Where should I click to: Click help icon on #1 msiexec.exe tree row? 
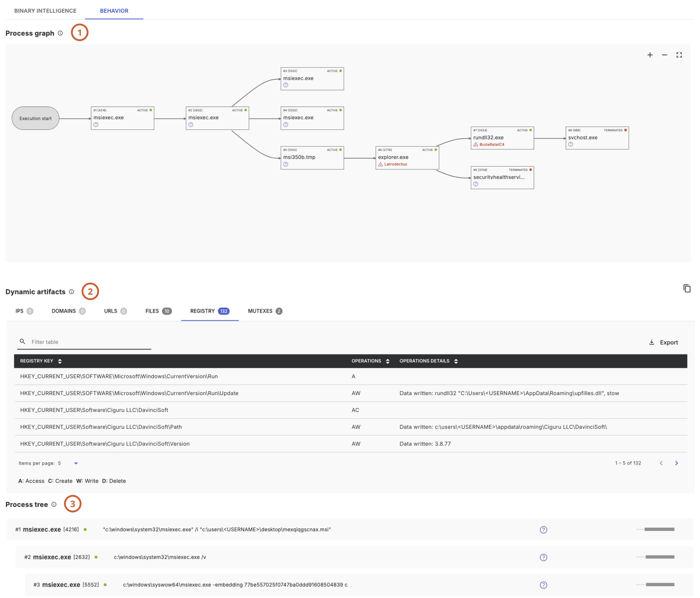[543, 530]
